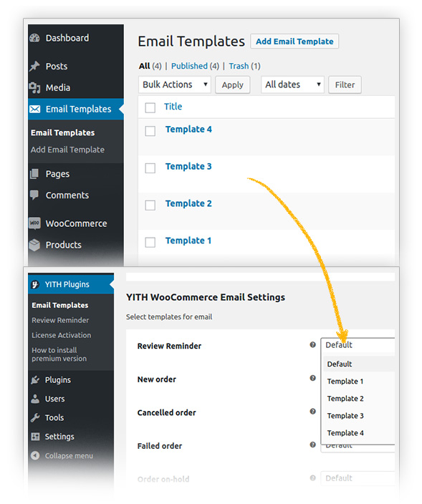Click help icon beside Review Reminder
The height and width of the screenshot is (504, 422).
[312, 345]
